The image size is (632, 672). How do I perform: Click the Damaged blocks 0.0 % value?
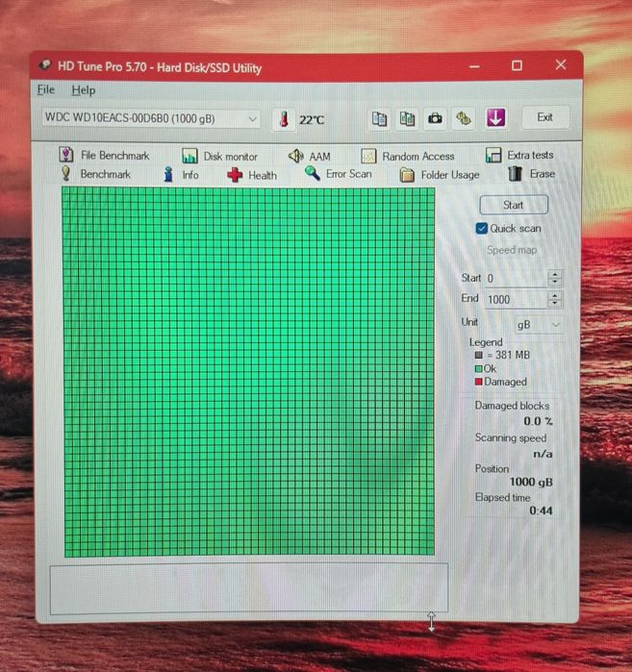[x=538, y=421]
